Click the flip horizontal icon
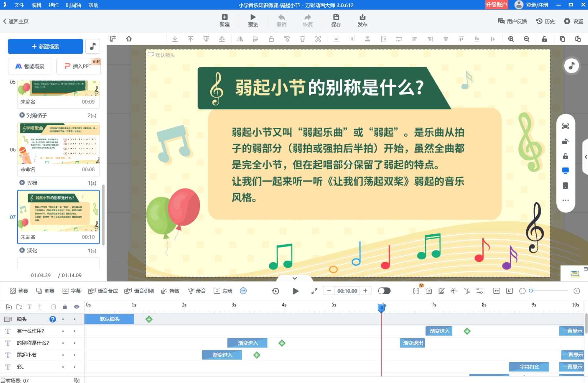 (x=240, y=39)
